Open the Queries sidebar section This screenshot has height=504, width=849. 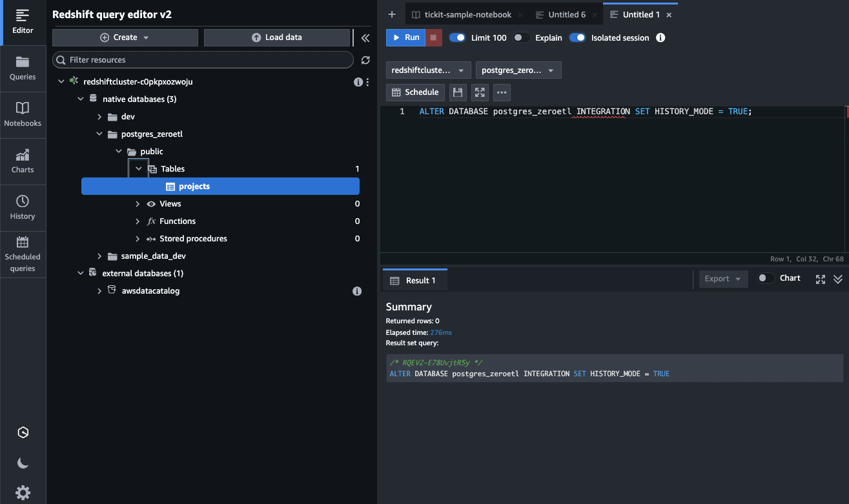(23, 68)
